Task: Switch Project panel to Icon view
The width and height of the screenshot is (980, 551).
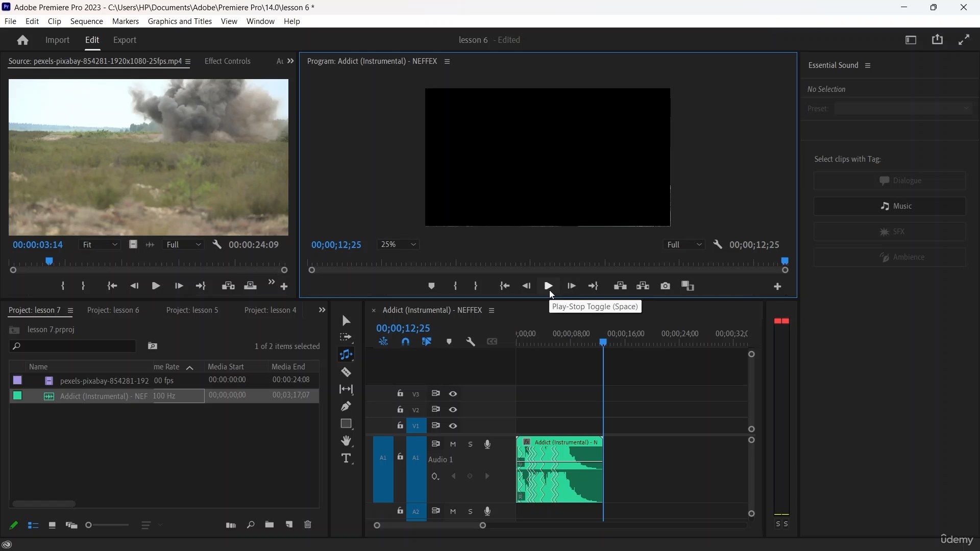Action: coord(52,525)
